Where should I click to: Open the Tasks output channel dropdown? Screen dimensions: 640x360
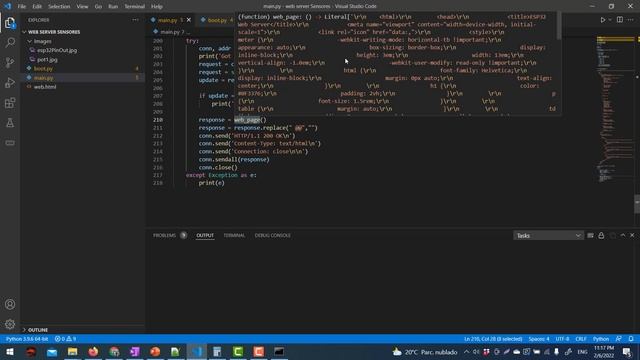(548, 236)
